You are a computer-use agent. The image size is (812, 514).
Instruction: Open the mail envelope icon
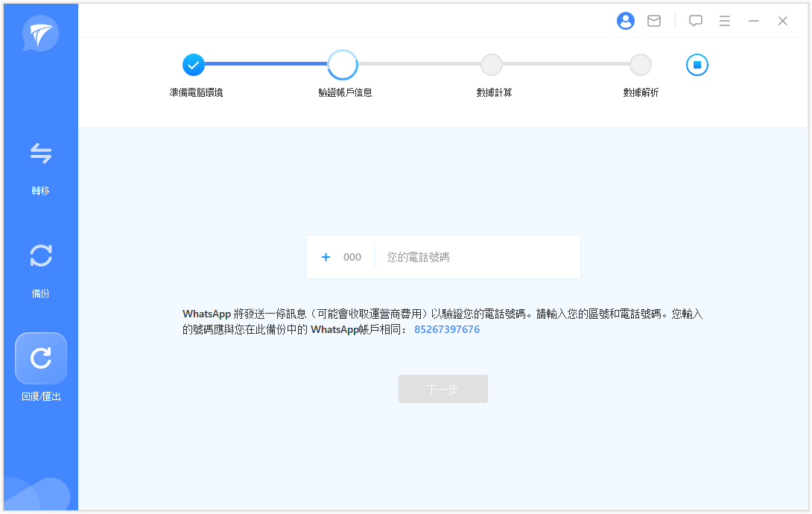(654, 21)
